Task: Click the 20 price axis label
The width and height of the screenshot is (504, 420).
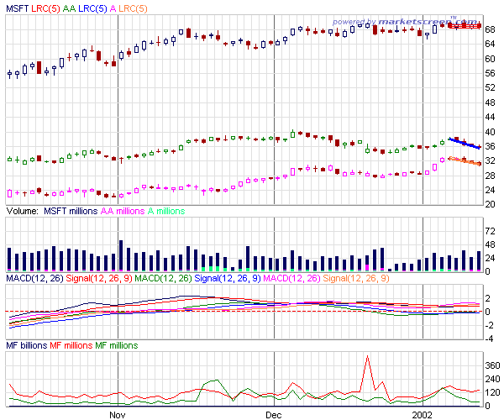Action: (x=490, y=204)
